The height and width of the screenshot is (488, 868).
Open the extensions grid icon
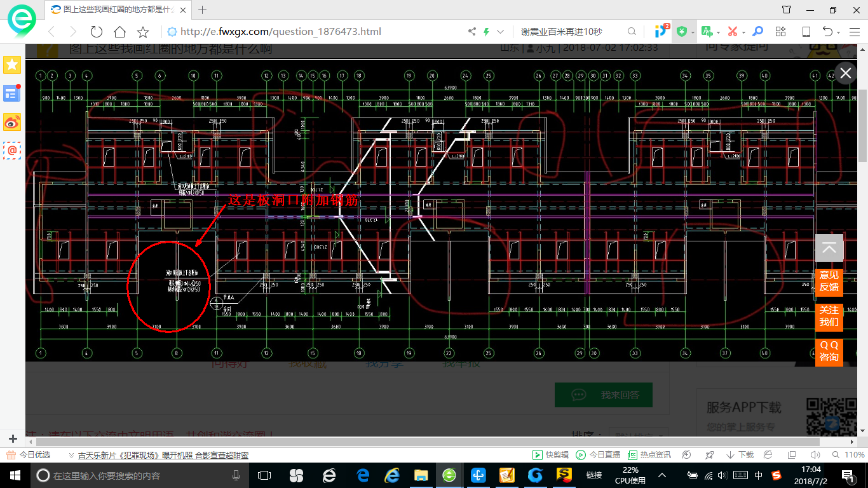tap(781, 32)
